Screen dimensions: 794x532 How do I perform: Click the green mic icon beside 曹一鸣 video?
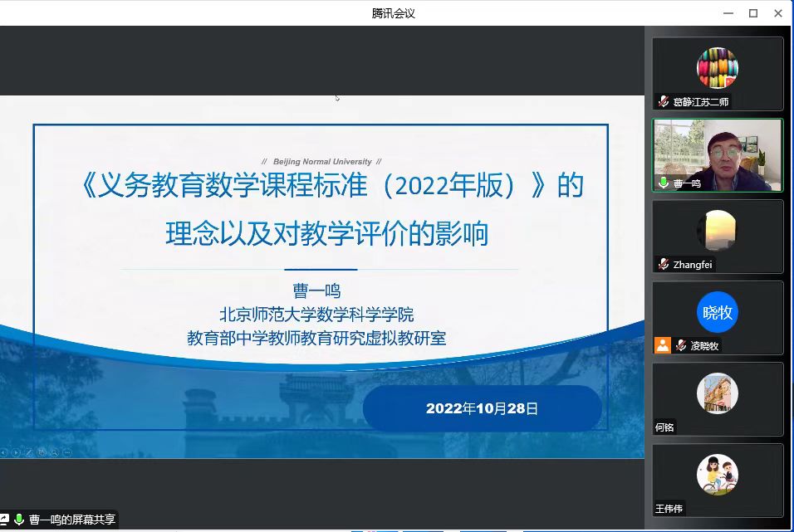coord(664,183)
